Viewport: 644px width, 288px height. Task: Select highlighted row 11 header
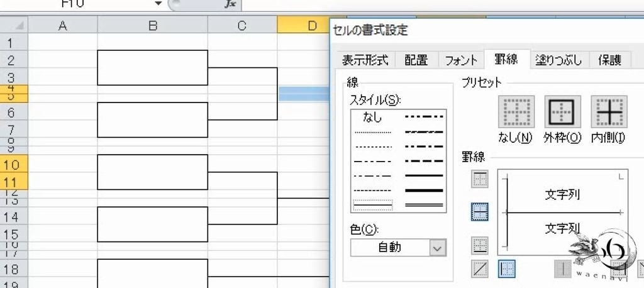tap(14, 181)
